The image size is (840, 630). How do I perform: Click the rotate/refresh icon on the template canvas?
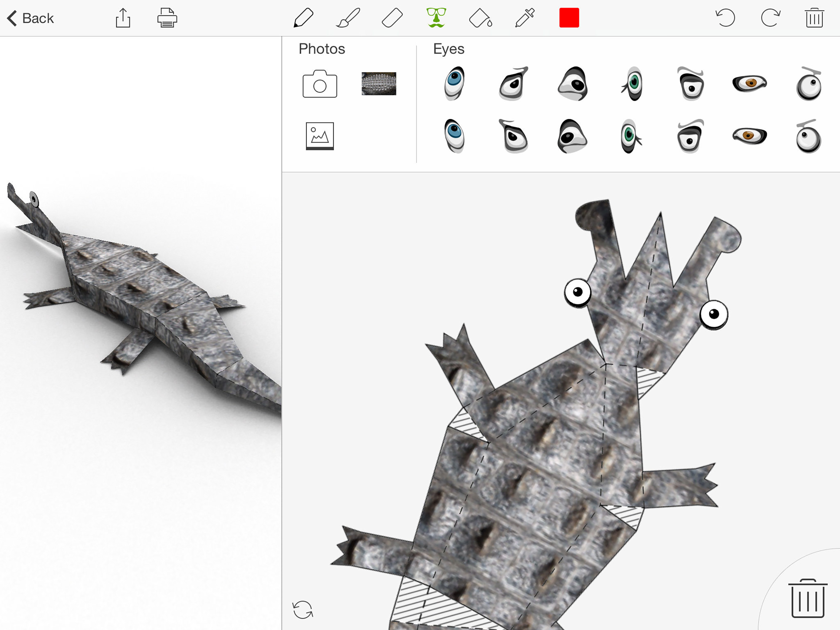(303, 609)
